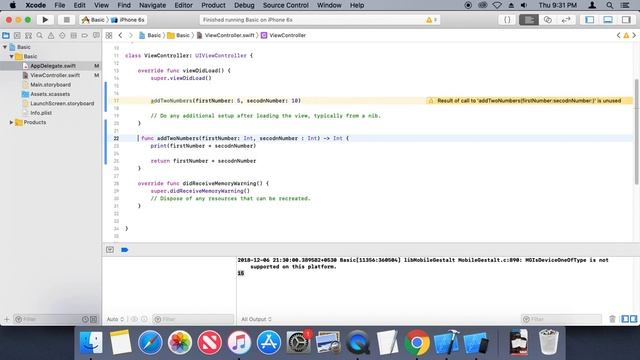Open the Issue navigator tab

(51, 36)
